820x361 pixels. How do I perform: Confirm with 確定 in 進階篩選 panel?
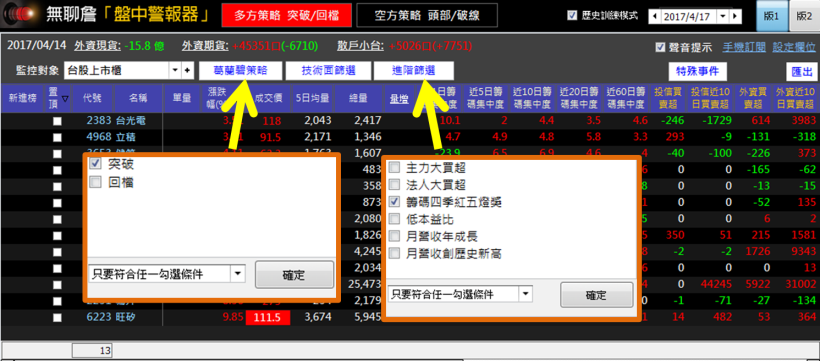pyautogui.click(x=596, y=295)
